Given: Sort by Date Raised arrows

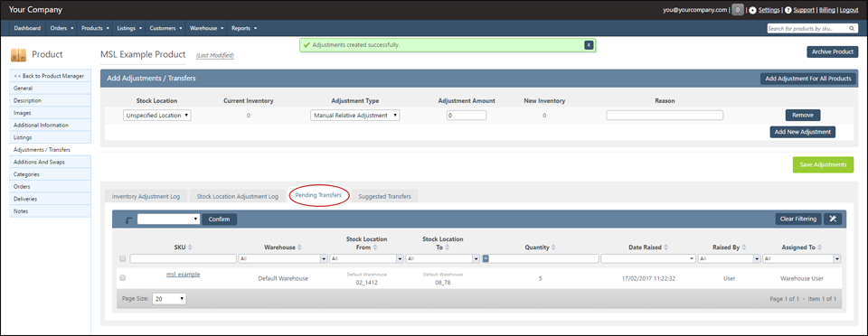Looking at the screenshot, I should point(666,247).
